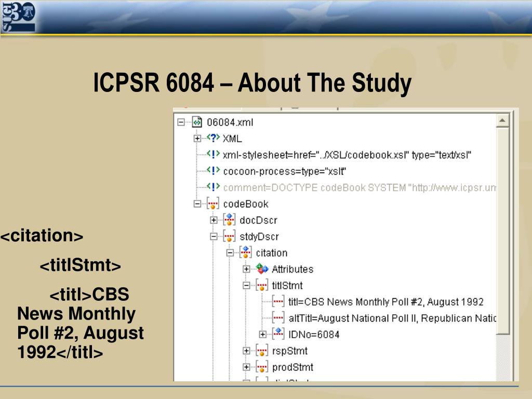Click the Attributes node icon
This screenshot has width=532, height=399.
coord(262,269)
